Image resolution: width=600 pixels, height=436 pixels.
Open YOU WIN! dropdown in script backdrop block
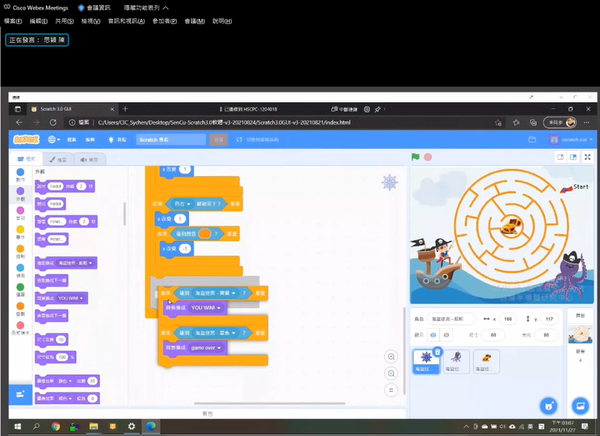[x=205, y=308]
